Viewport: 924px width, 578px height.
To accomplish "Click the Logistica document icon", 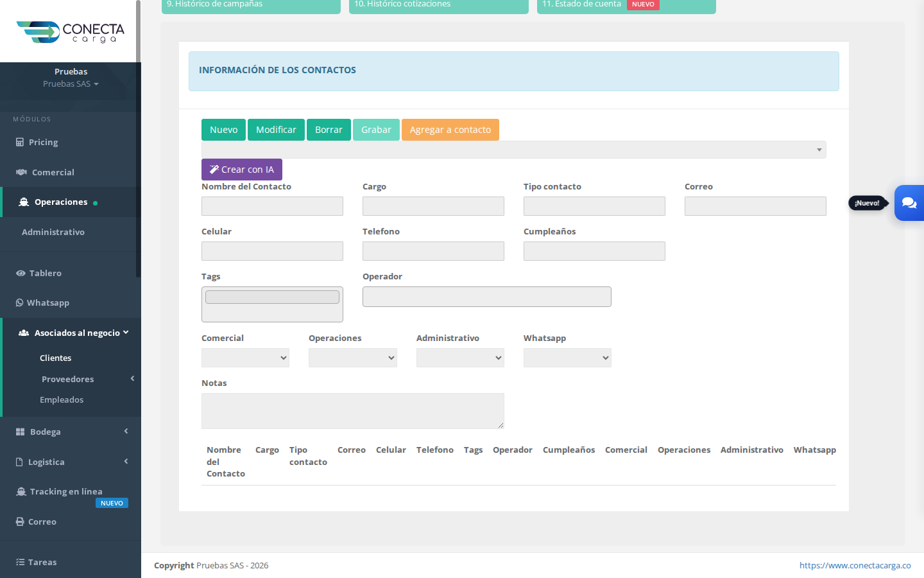I will (x=19, y=462).
